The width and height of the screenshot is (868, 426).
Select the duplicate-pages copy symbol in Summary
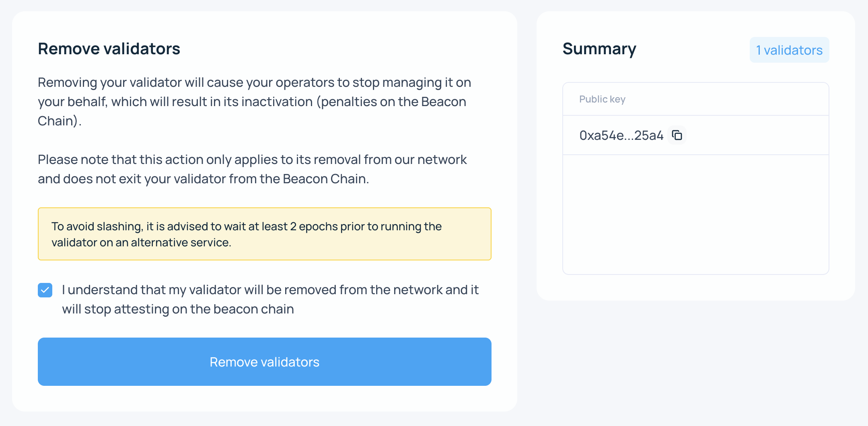678,135
